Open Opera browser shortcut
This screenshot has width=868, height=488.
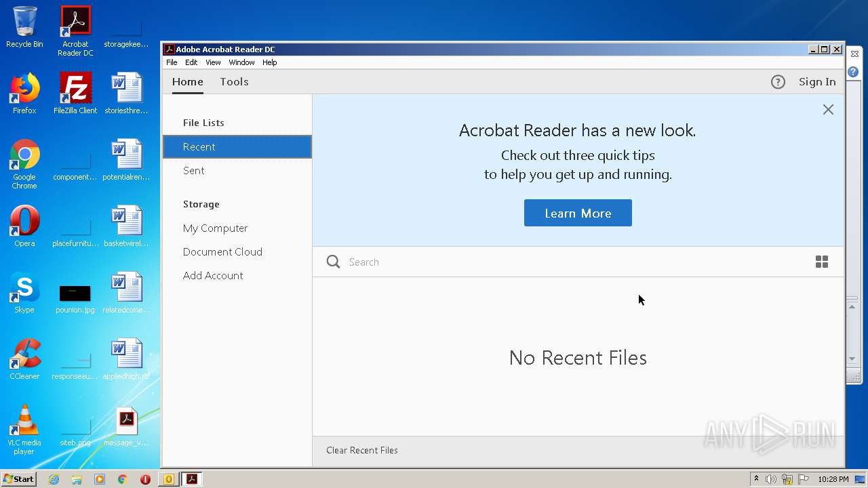coord(24,226)
